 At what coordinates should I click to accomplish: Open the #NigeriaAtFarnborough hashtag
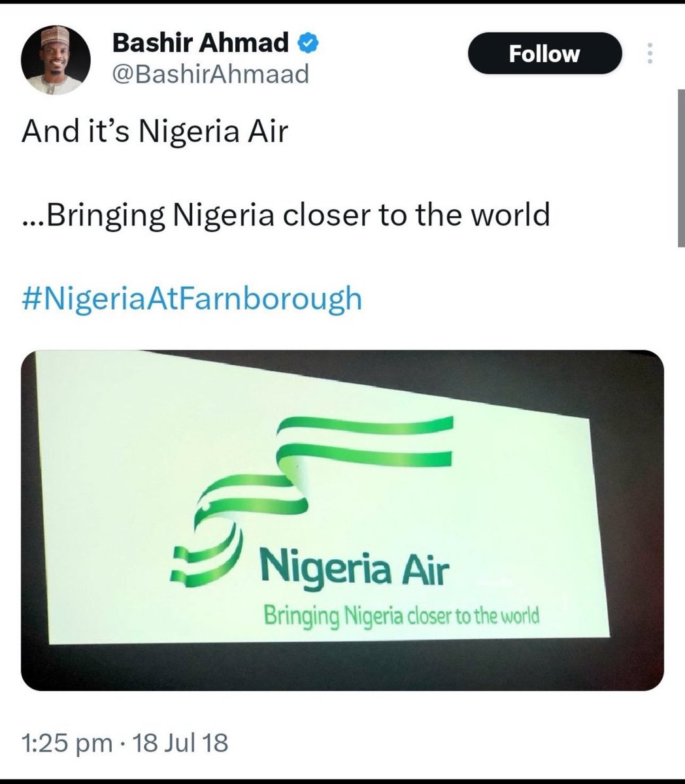192,299
